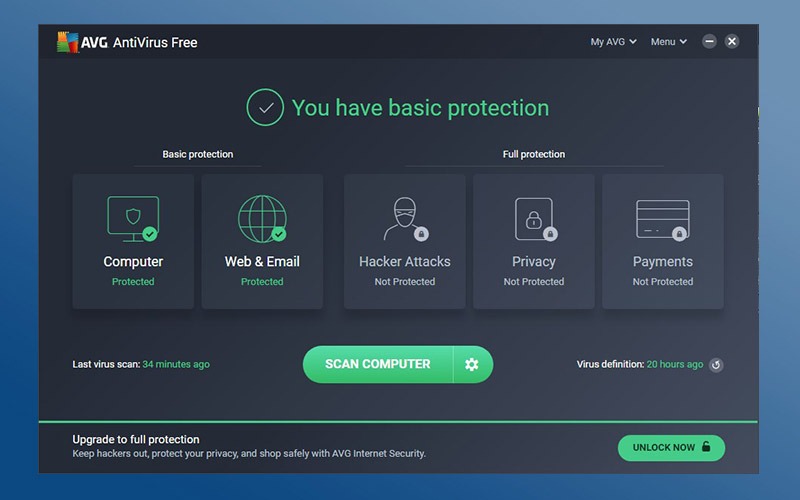Image resolution: width=800 pixels, height=500 pixels.
Task: Click the Hacker Attacks tile label
Action: point(405,262)
